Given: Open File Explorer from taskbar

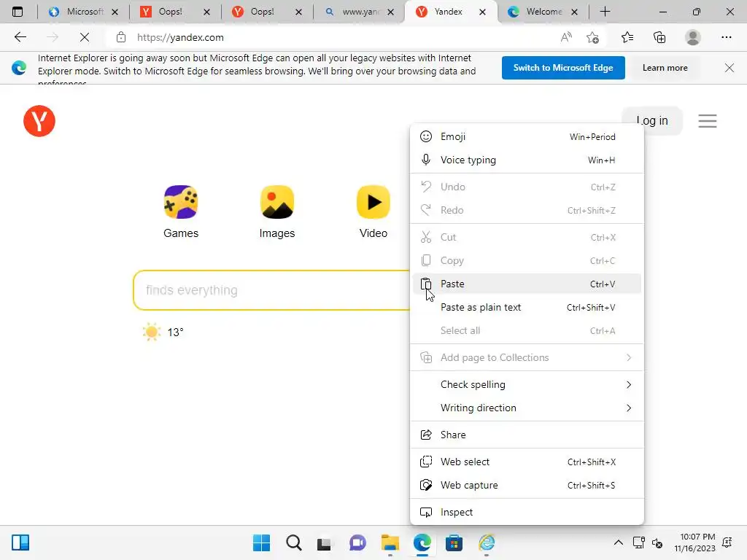Looking at the screenshot, I should pyautogui.click(x=390, y=542).
